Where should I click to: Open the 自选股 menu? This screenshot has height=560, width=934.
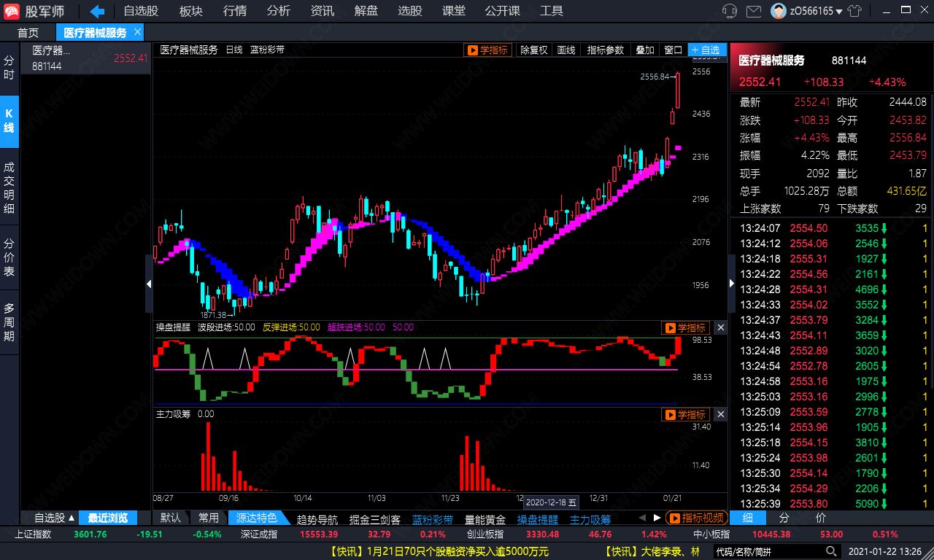point(141,11)
